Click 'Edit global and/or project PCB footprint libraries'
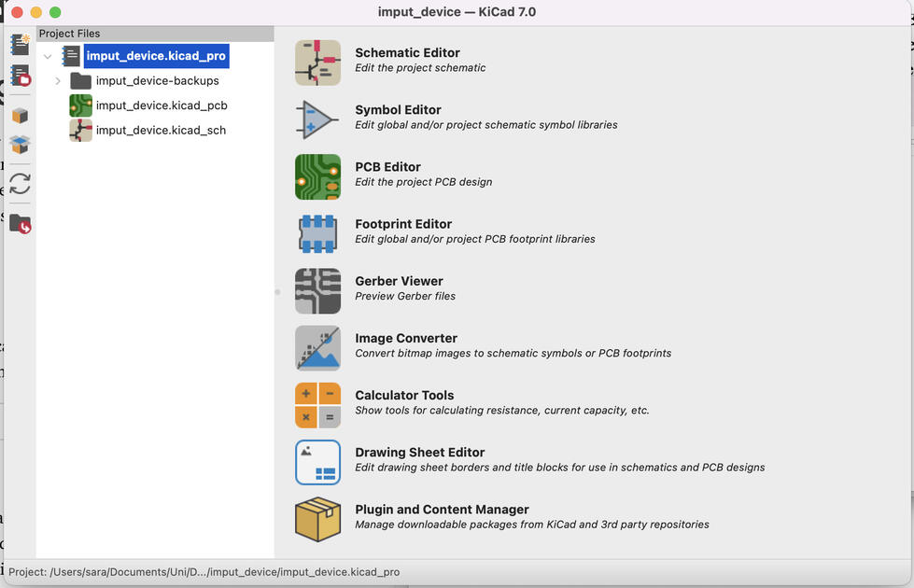Image resolution: width=914 pixels, height=588 pixels. (x=475, y=239)
